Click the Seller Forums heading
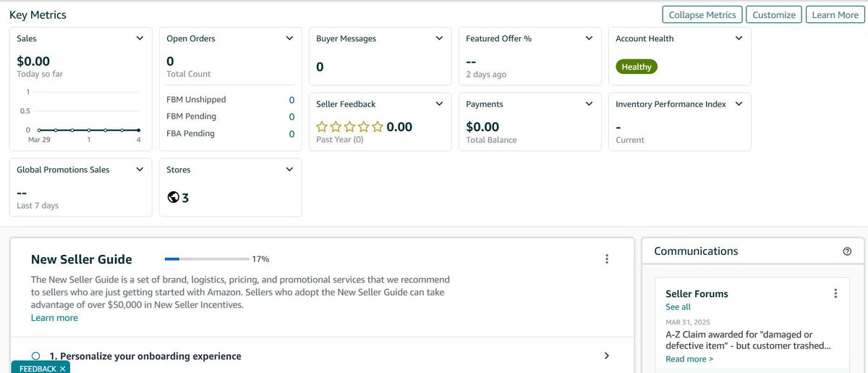The height and width of the screenshot is (373, 868). tap(697, 294)
